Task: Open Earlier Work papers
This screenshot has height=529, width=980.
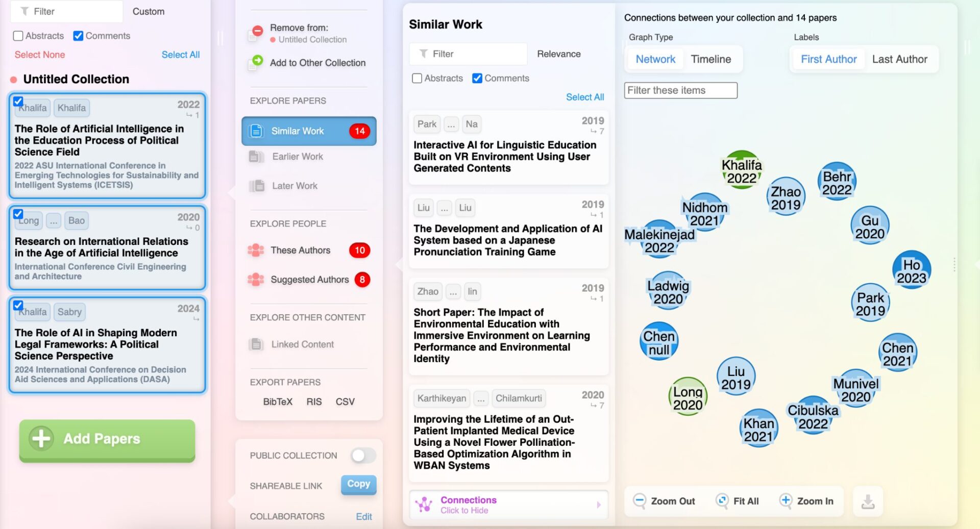Action: click(297, 157)
